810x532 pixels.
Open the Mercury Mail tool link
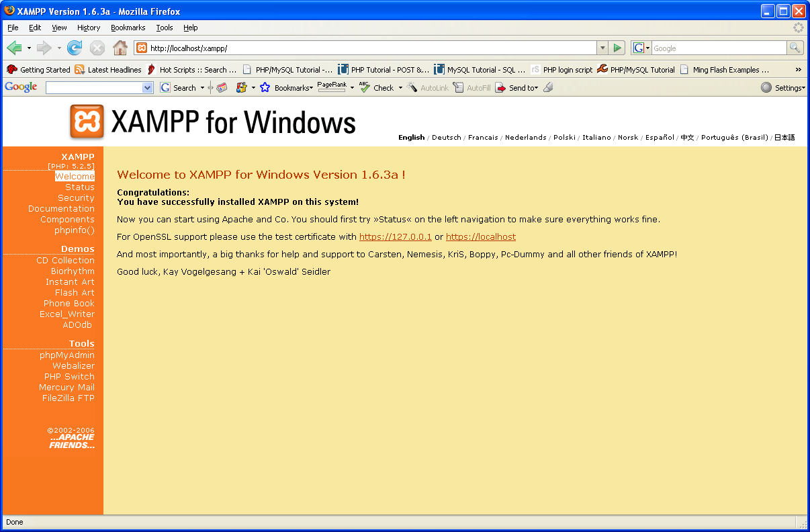point(66,387)
